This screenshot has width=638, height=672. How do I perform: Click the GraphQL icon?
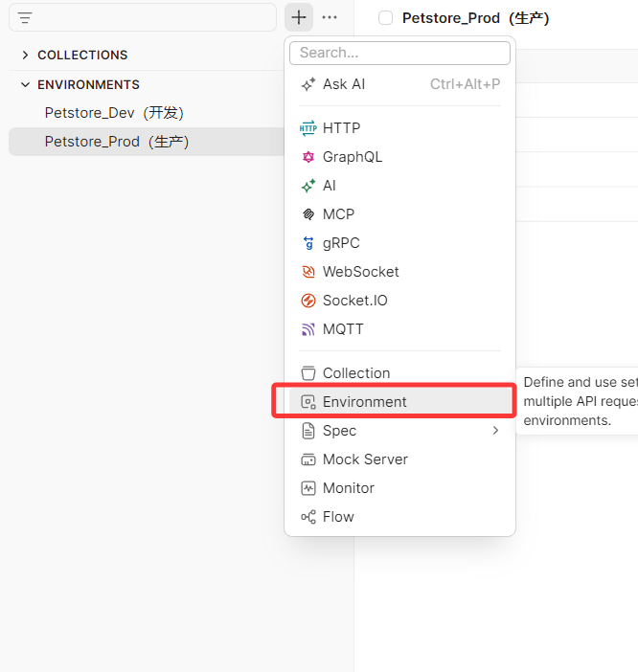coord(308,157)
